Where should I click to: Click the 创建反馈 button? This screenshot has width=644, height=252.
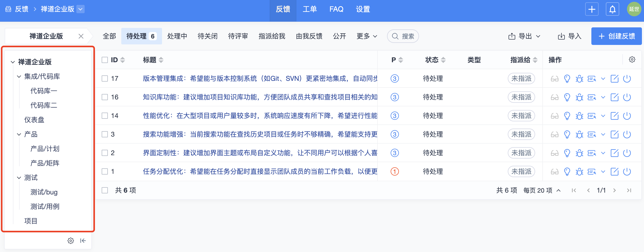[x=616, y=36]
